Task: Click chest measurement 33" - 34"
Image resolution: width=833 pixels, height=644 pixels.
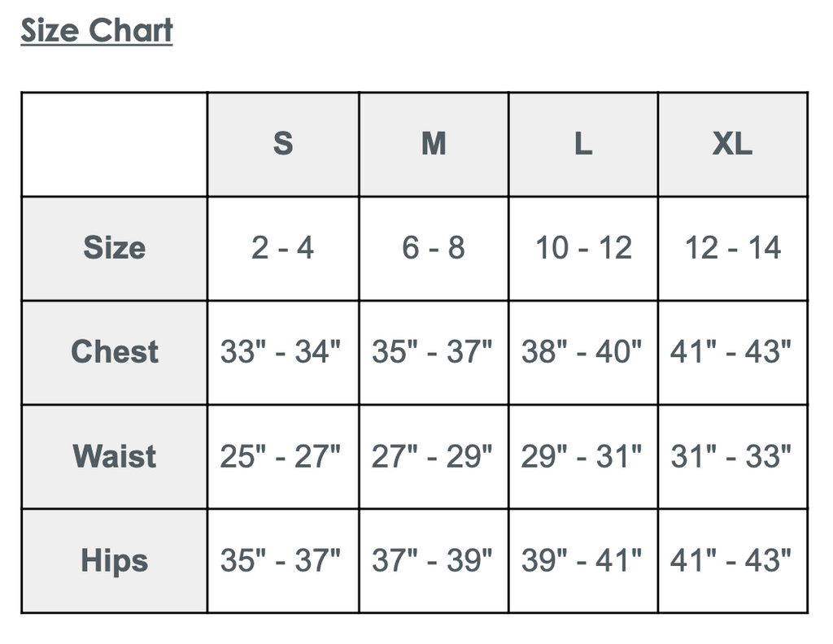Action: tap(281, 352)
